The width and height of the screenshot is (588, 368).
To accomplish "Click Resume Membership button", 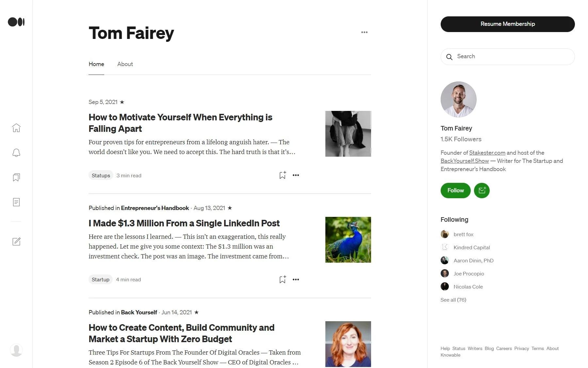I will pyautogui.click(x=508, y=24).
